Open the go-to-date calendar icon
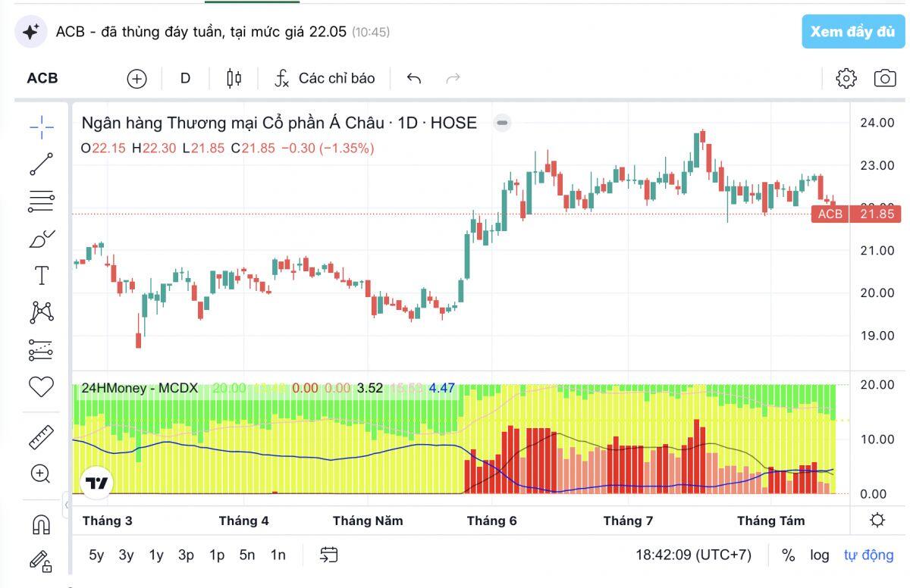The image size is (910, 588). (x=328, y=555)
